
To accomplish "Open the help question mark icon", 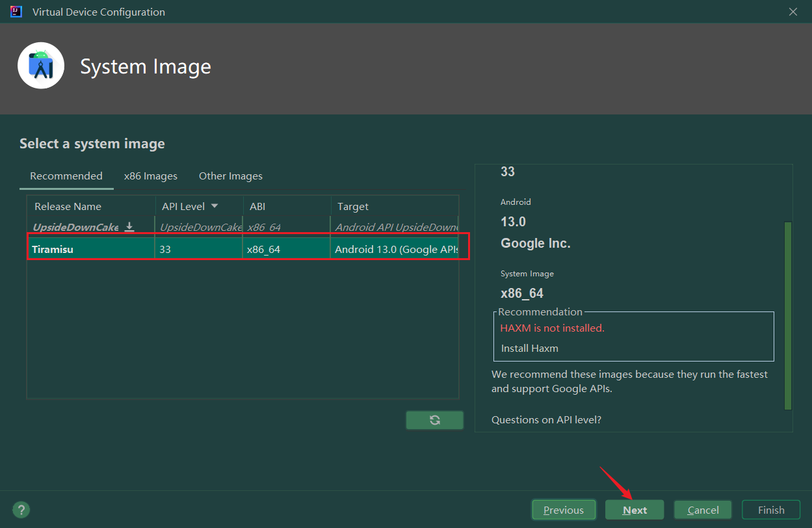I will coord(21,510).
